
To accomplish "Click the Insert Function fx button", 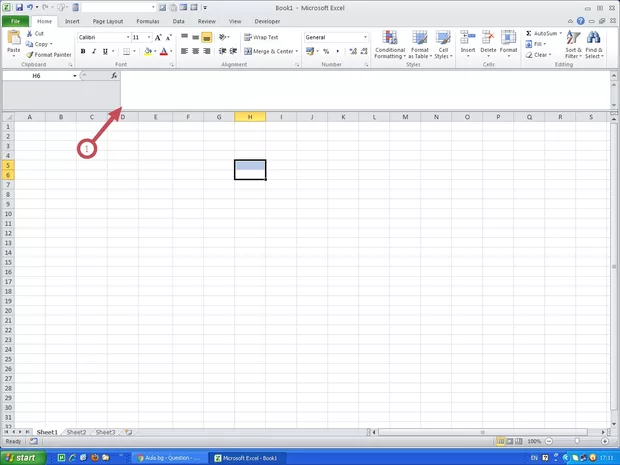I will pyautogui.click(x=114, y=76).
